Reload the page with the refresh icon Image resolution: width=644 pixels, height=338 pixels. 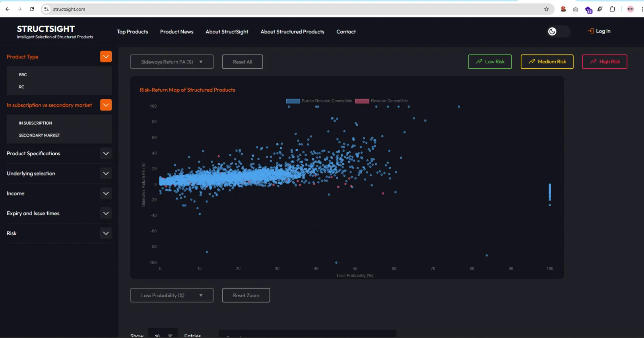(x=32, y=9)
